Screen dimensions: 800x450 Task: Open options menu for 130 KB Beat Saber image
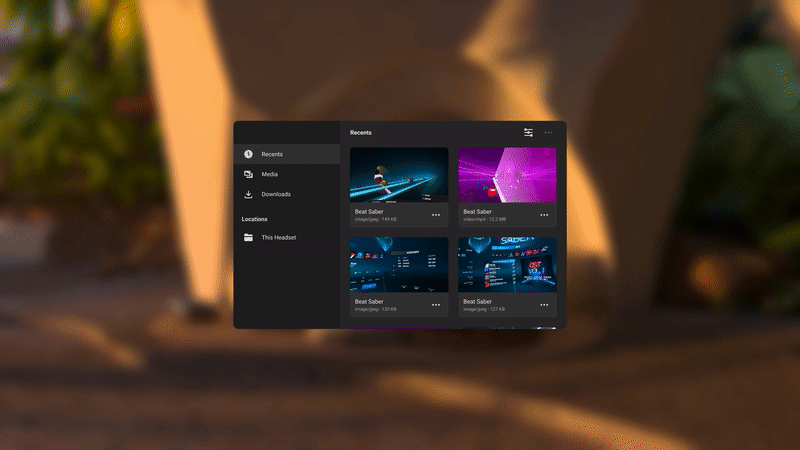(436, 305)
